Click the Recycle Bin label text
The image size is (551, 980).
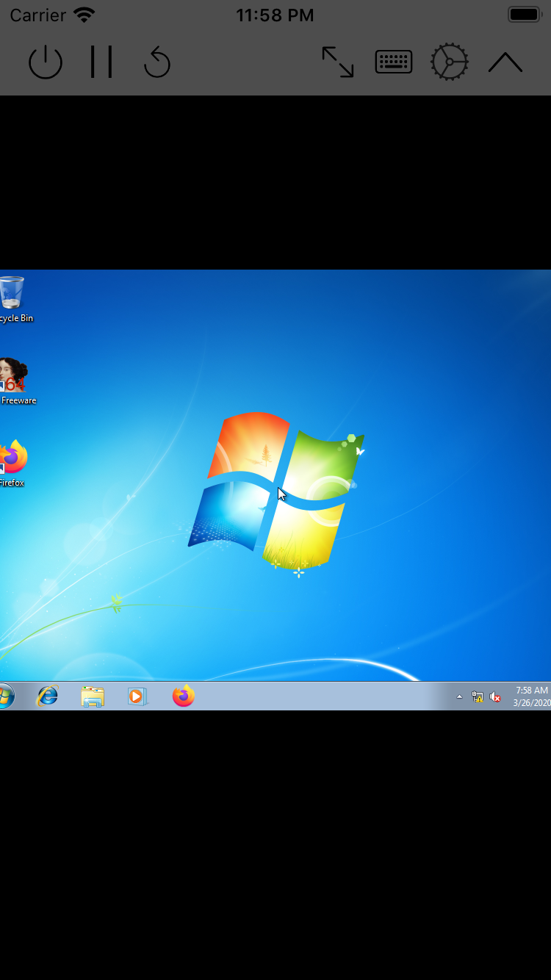pos(16,318)
